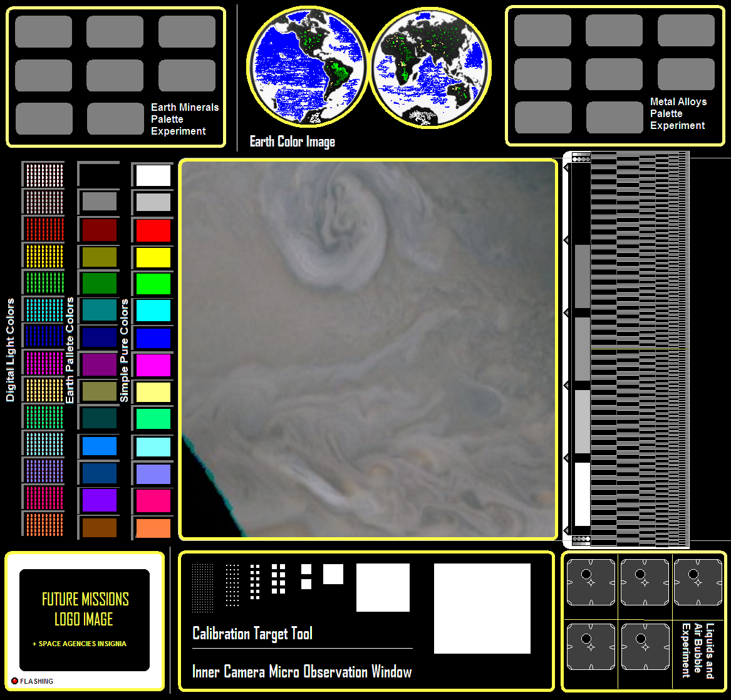Viewport: 731px width, 700px height.
Task: Select the maroon swatch in Earth Palette Colors
Action: [x=100, y=230]
